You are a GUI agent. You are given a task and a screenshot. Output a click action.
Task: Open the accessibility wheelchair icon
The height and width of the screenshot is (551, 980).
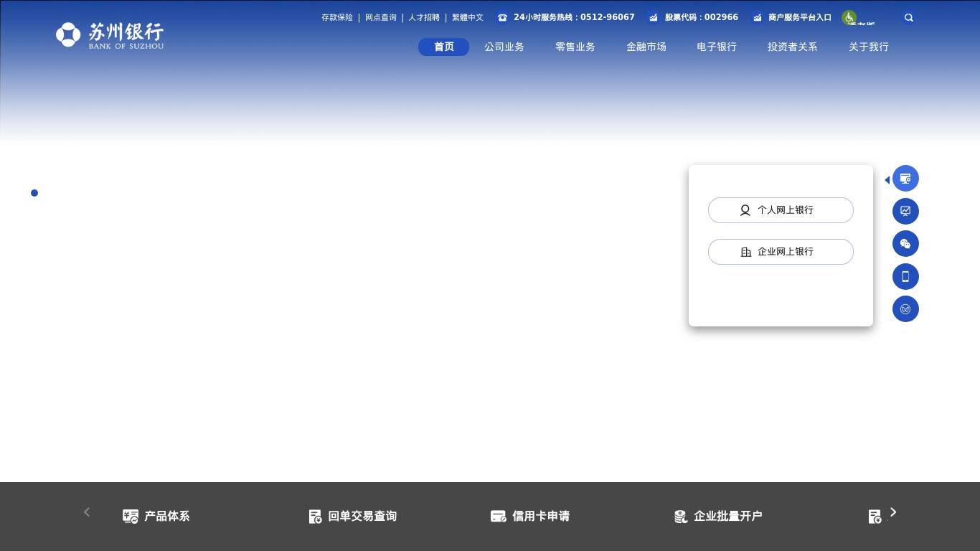tap(849, 18)
